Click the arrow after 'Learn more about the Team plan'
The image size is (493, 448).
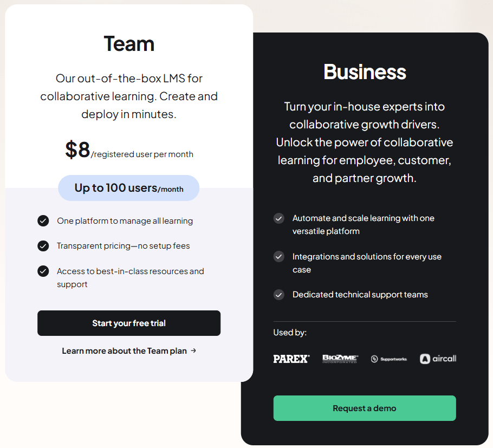[193, 350]
